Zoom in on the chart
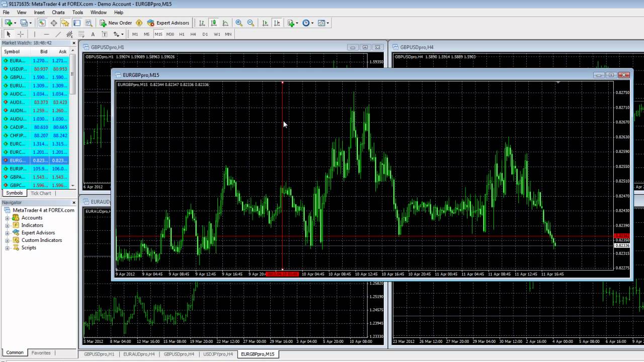Viewport: 644px width, 362px height. click(x=239, y=23)
